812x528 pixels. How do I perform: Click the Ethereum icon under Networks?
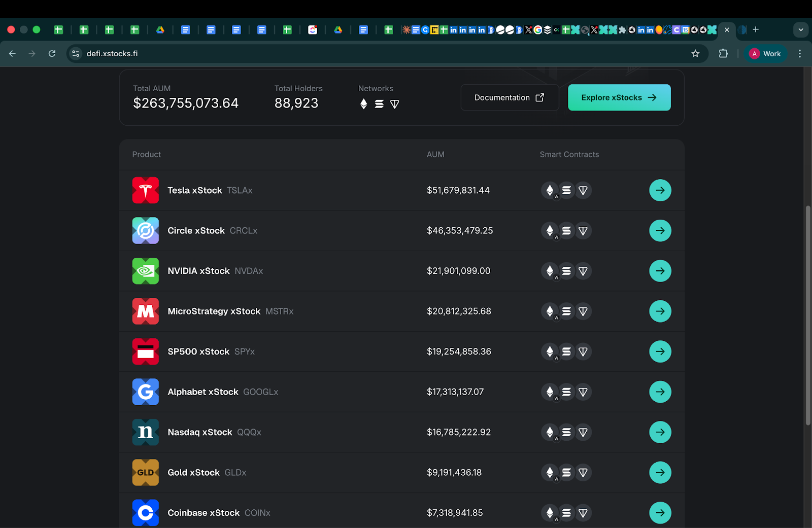pyautogui.click(x=363, y=104)
